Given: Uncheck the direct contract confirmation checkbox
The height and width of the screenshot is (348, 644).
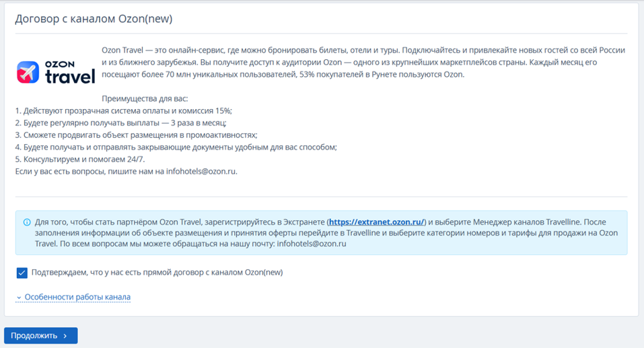Looking at the screenshot, I should (22, 273).
